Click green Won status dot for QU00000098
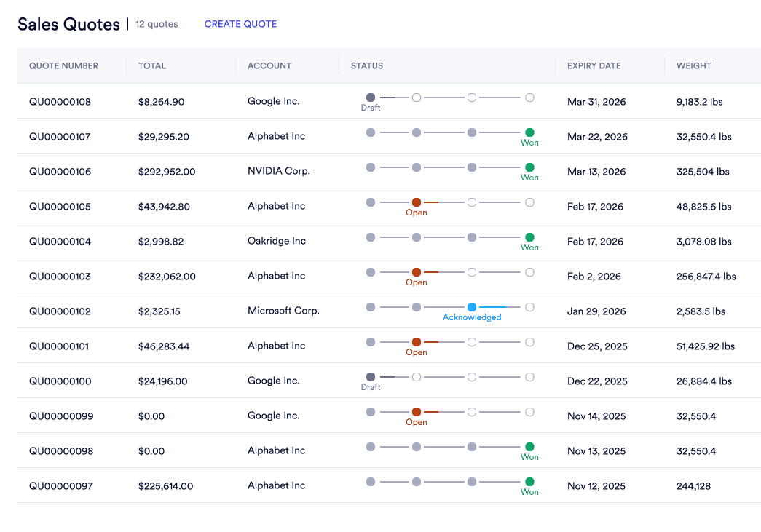Screen dimensions: 761x532 pyautogui.click(x=530, y=447)
